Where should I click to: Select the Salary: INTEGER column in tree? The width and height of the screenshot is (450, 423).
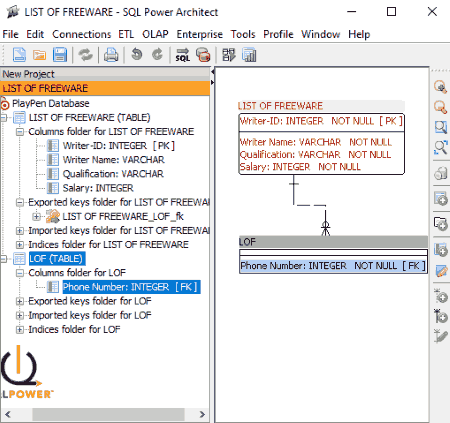tap(98, 188)
